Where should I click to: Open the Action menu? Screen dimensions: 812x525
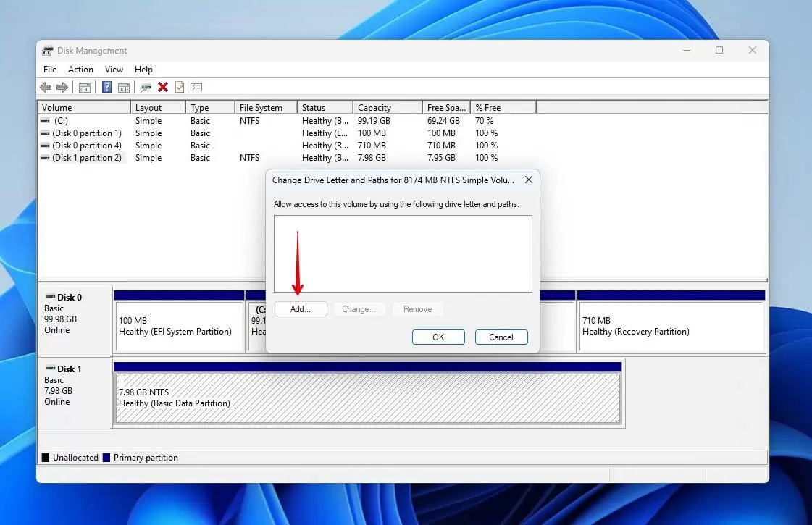tap(80, 70)
